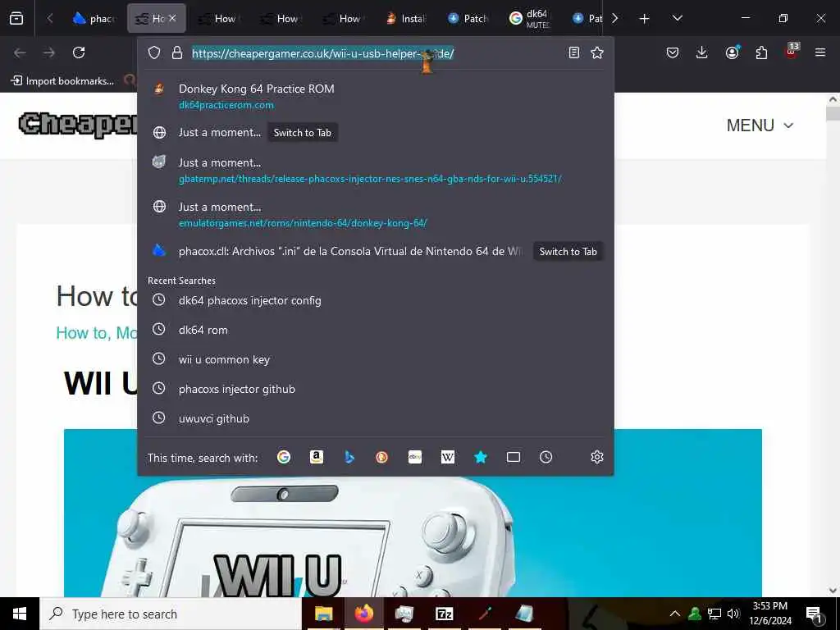The image size is (840, 630).
Task: Search bookmarks with the blue star
Action: pos(481,457)
